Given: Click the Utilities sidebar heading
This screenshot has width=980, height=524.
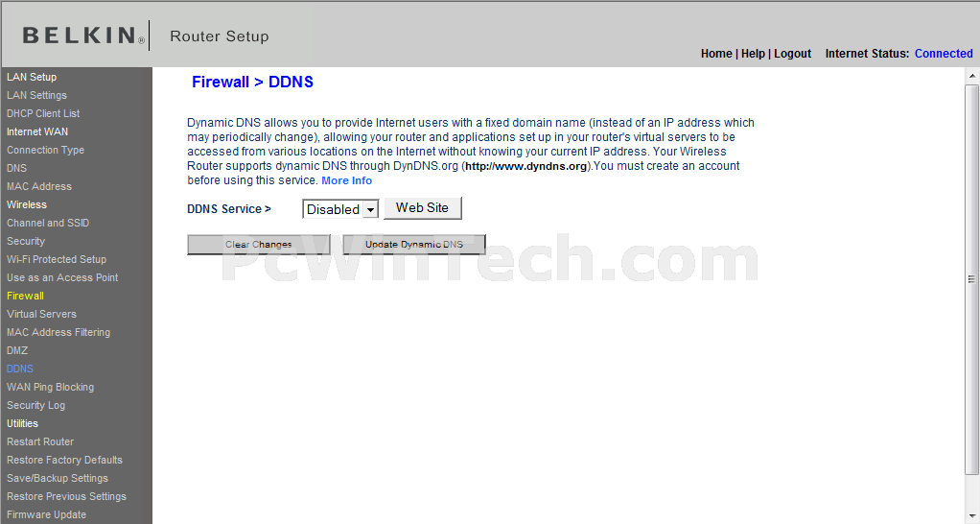Looking at the screenshot, I should 22,423.
